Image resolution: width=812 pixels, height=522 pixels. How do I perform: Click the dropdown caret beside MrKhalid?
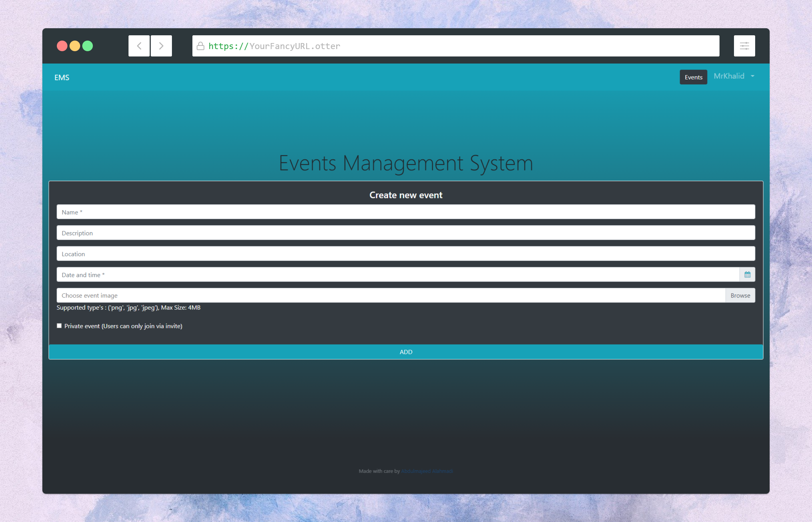(753, 76)
